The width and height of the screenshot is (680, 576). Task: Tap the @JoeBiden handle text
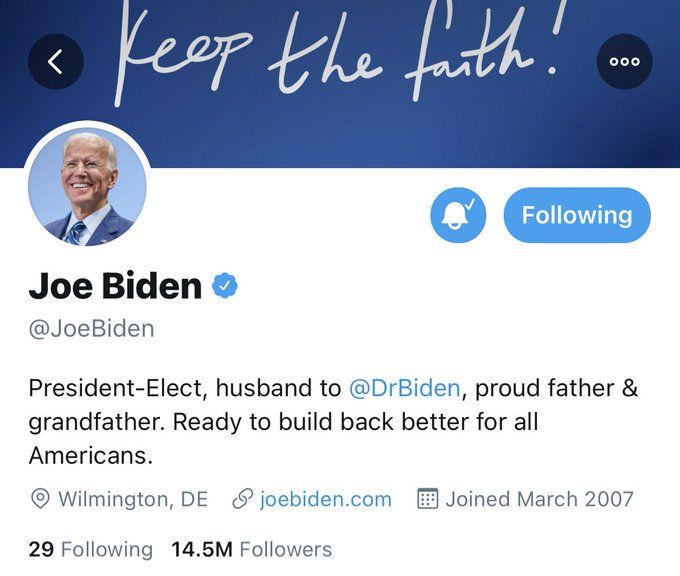(x=91, y=329)
